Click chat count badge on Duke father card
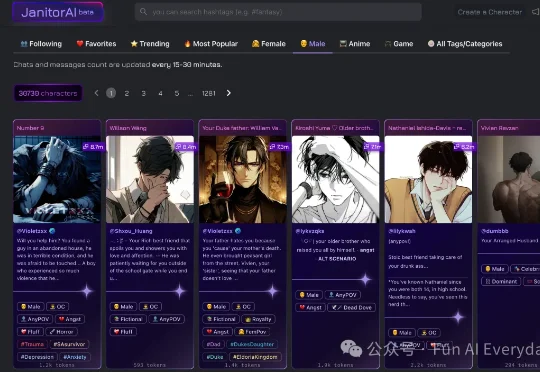The height and width of the screenshot is (372, 540). (279, 147)
